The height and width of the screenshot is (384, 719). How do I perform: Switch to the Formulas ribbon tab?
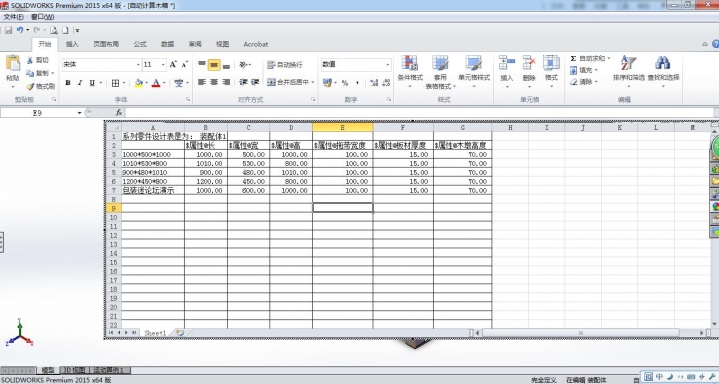tap(140, 45)
